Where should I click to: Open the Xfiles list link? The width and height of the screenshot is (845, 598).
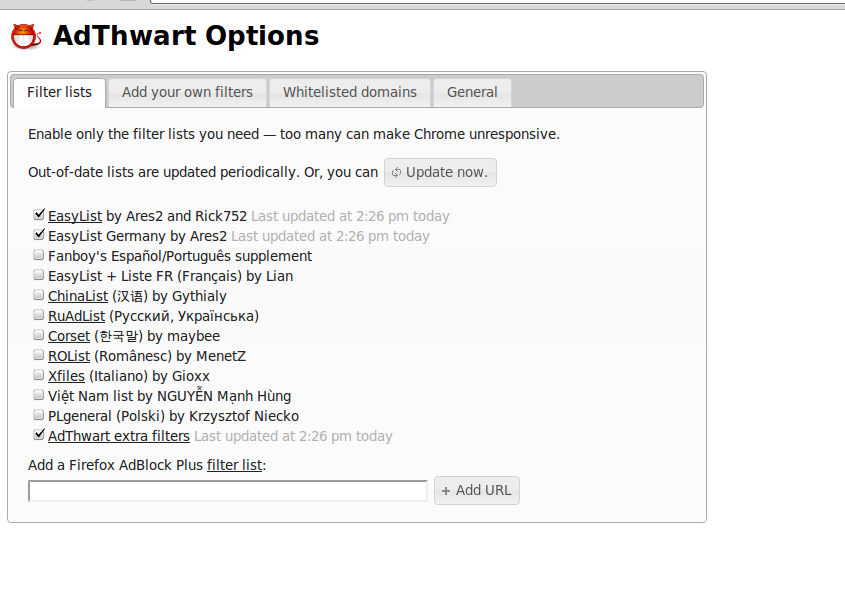(66, 376)
